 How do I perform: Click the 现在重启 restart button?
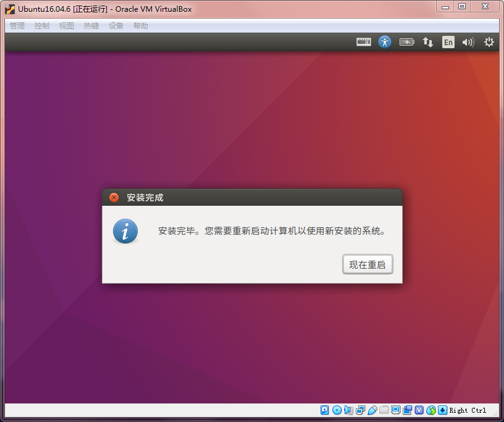pyautogui.click(x=367, y=264)
